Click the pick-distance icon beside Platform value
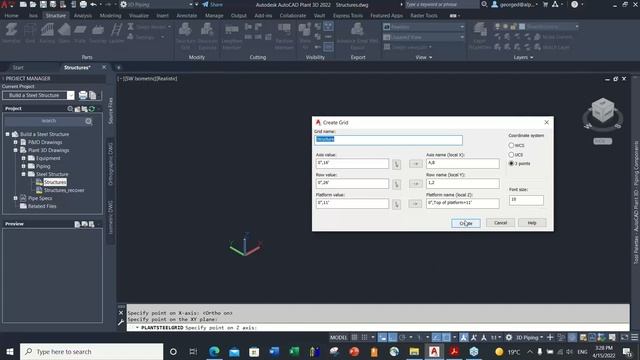The image size is (640, 360). [x=396, y=204]
